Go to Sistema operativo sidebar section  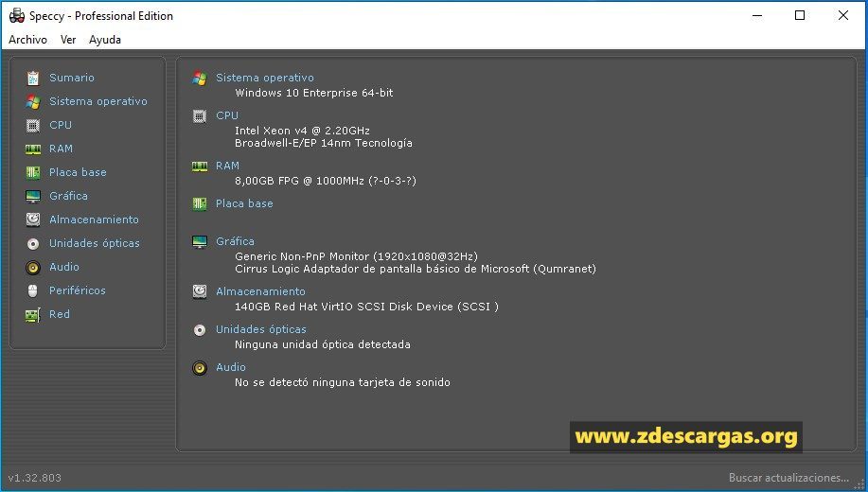pyautogui.click(x=98, y=101)
